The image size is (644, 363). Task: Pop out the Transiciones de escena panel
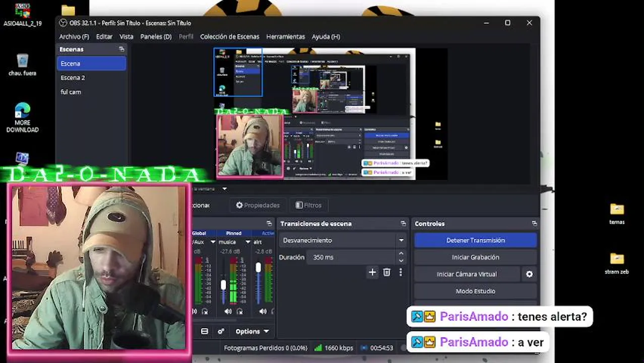pos(403,223)
